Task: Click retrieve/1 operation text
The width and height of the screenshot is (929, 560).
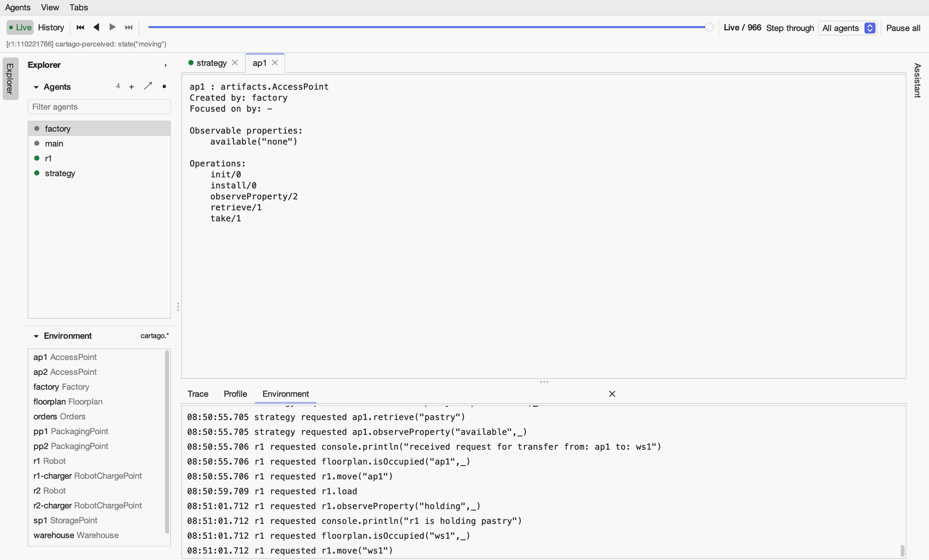Action: [x=236, y=208]
